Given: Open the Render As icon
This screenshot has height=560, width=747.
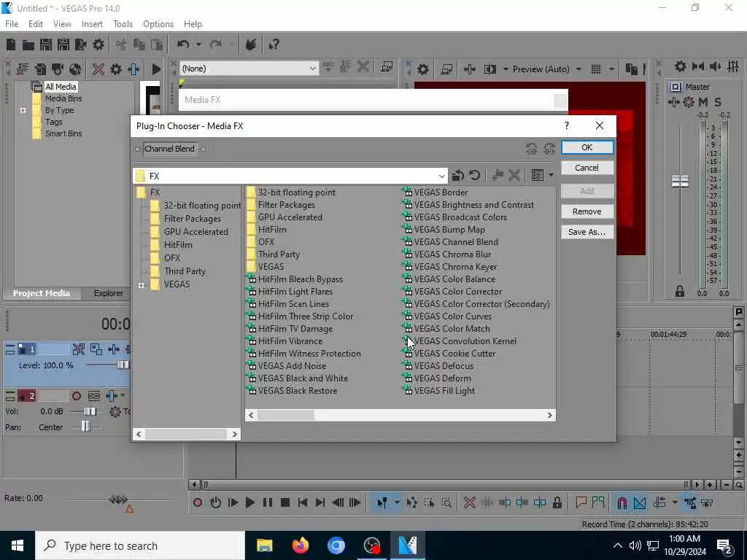Looking at the screenshot, I should [x=81, y=44].
